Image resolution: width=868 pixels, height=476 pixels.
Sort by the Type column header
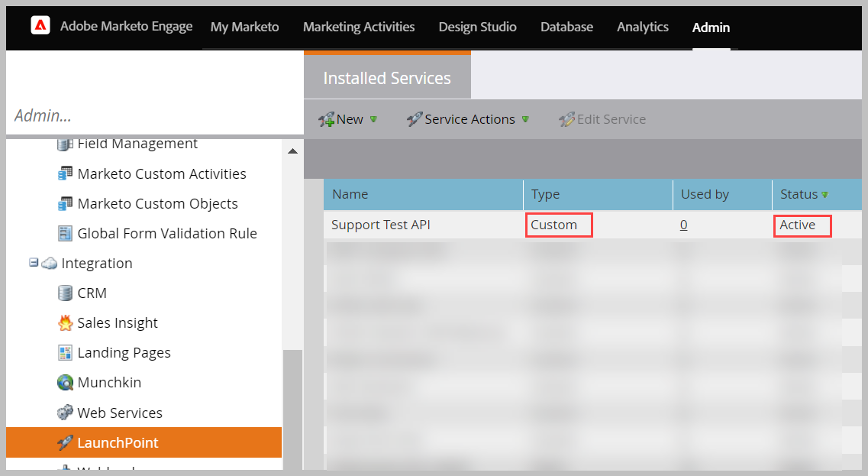tap(598, 195)
